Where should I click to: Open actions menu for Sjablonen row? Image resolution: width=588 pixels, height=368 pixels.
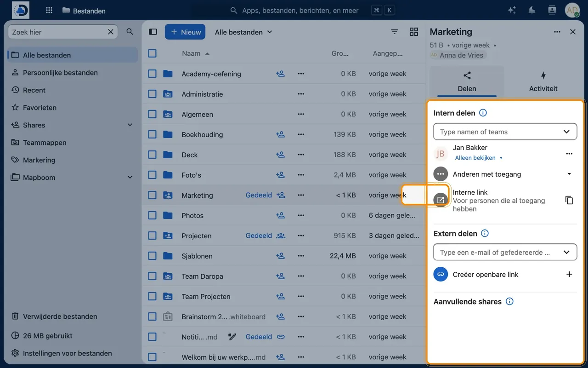[x=301, y=256]
